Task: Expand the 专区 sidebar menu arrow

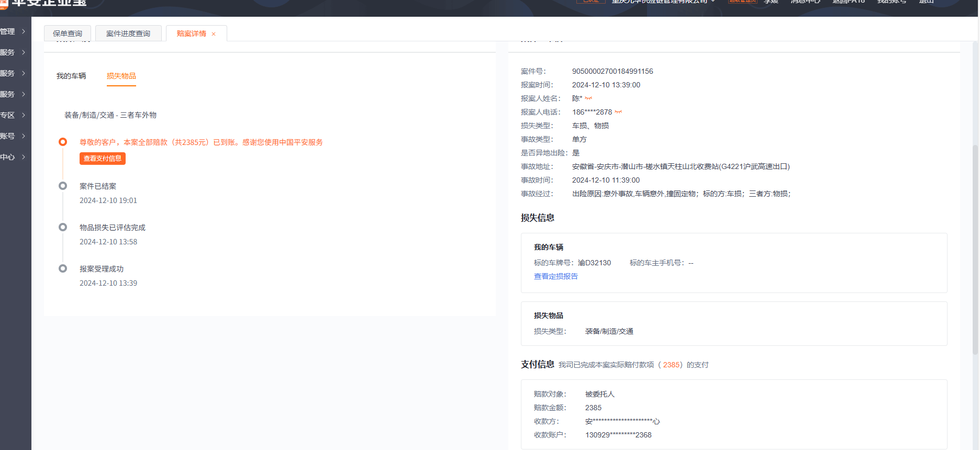Action: pos(24,115)
